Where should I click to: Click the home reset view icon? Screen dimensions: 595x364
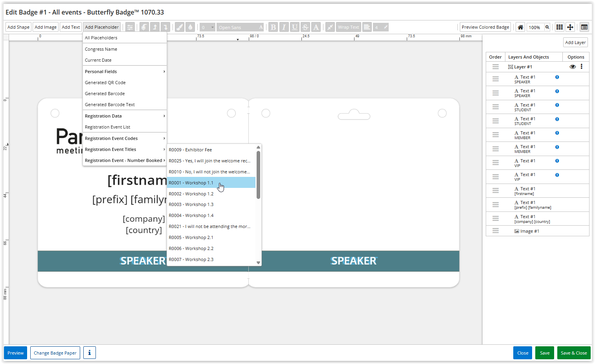pyautogui.click(x=520, y=27)
